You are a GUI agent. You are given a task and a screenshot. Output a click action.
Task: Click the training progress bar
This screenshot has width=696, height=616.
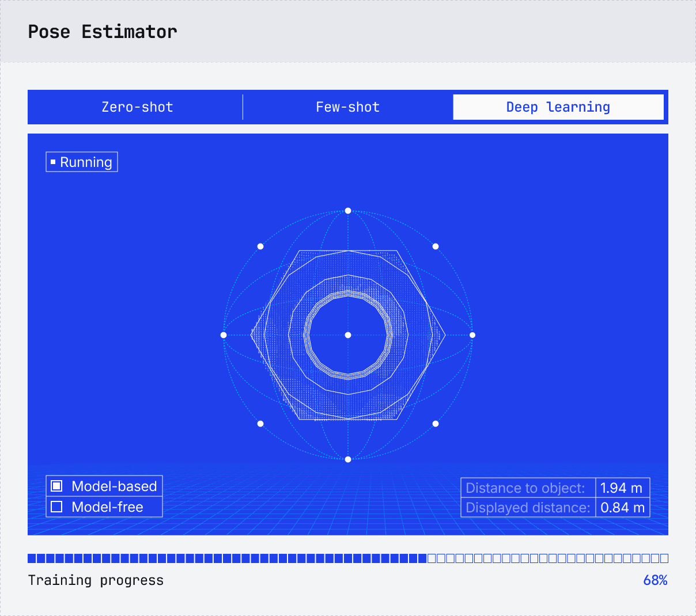[x=348, y=558]
